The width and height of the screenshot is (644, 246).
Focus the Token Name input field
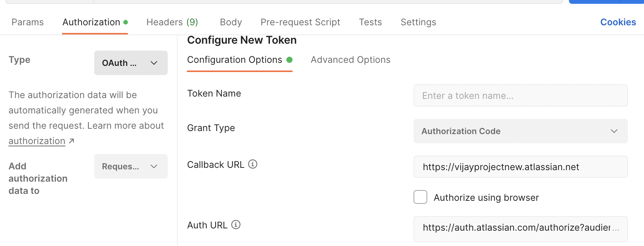pos(520,95)
